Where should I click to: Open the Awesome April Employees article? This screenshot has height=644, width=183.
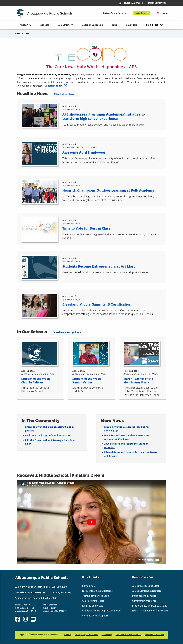click(84, 152)
